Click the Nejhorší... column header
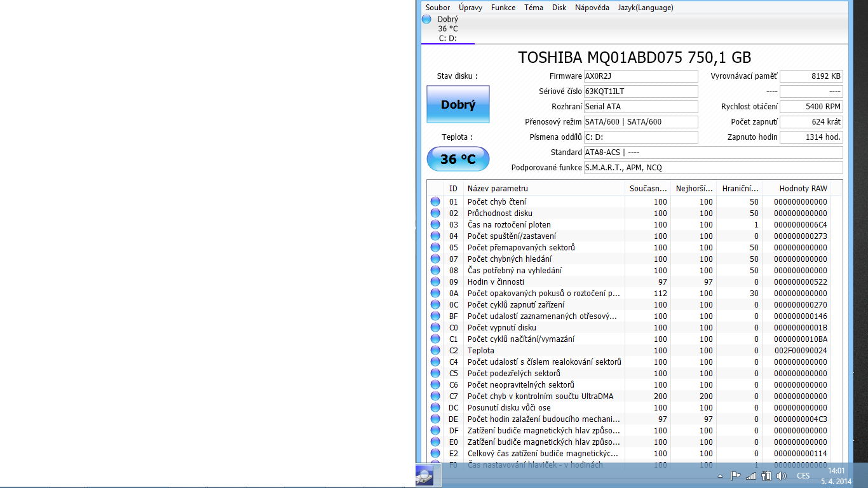The height and width of the screenshot is (488, 868). 693,188
